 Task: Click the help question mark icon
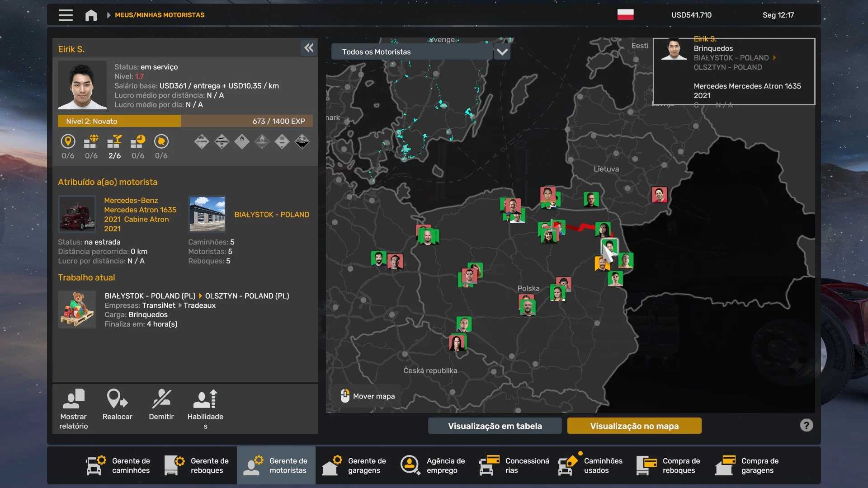click(806, 425)
